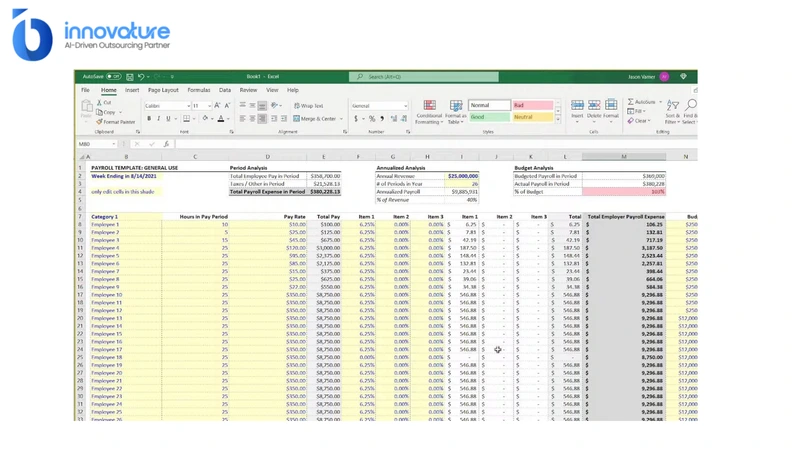Apply the Neutral cell style swatch
Image resolution: width=800 pixels, height=450 pixels.
(533, 117)
